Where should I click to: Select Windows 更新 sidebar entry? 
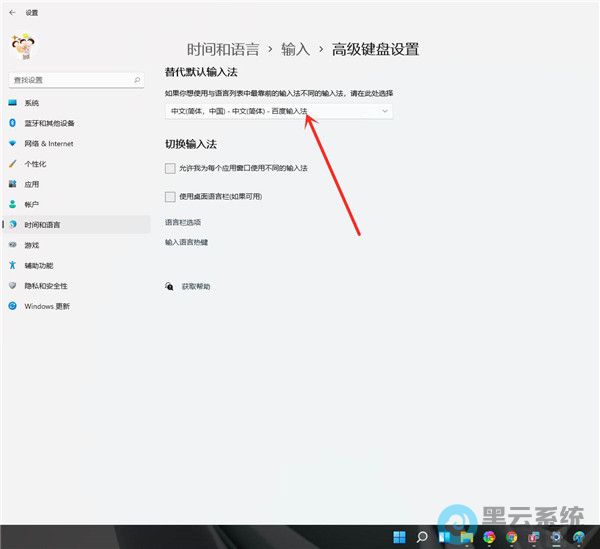tap(77, 306)
